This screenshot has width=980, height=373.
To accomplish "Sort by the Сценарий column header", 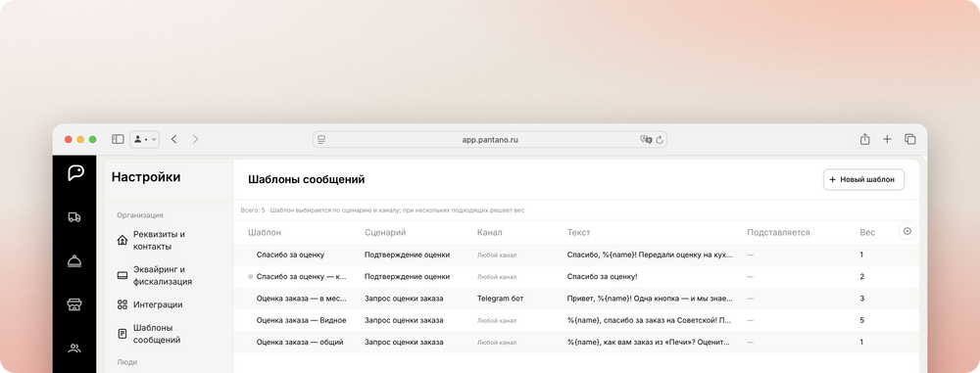I will 385,232.
